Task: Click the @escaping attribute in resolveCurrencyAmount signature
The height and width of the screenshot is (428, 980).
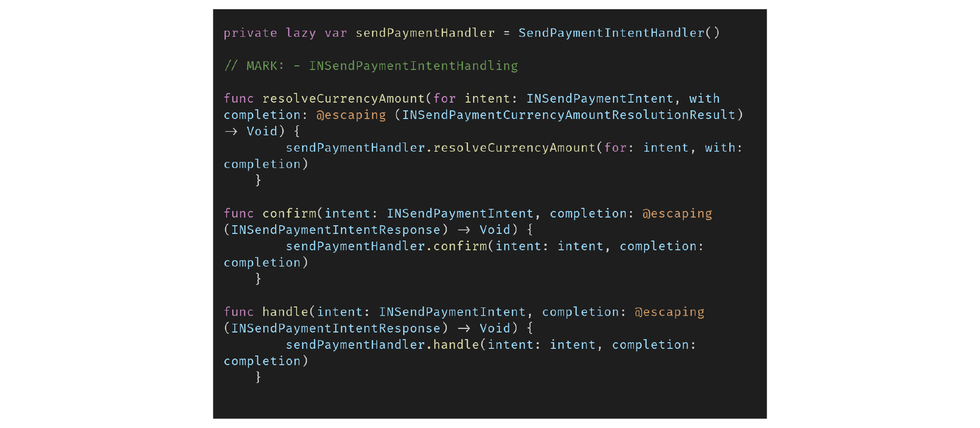Action: point(351,115)
